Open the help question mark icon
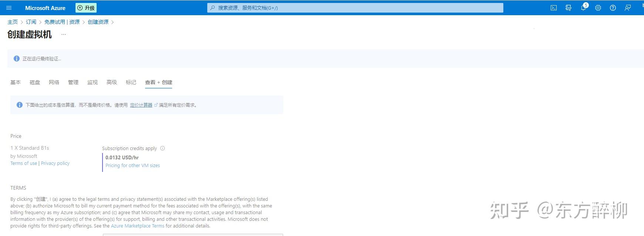Image resolution: width=644 pixels, height=236 pixels. (x=613, y=8)
